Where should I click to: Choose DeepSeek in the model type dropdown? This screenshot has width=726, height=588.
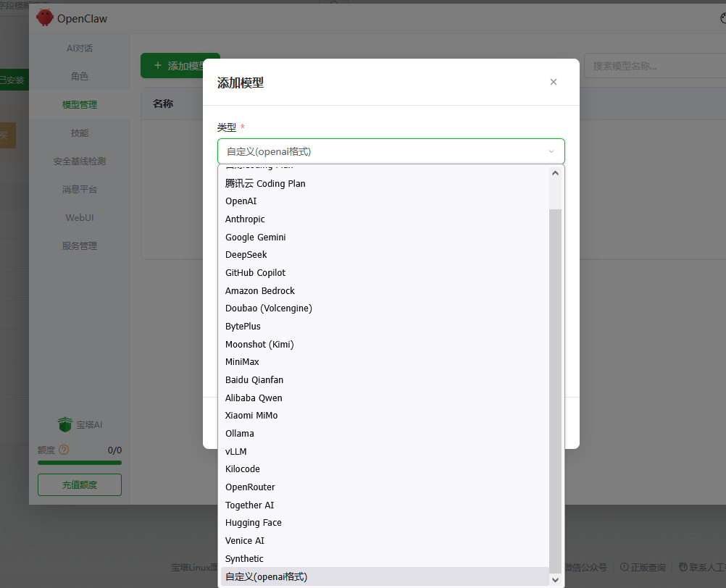246,255
